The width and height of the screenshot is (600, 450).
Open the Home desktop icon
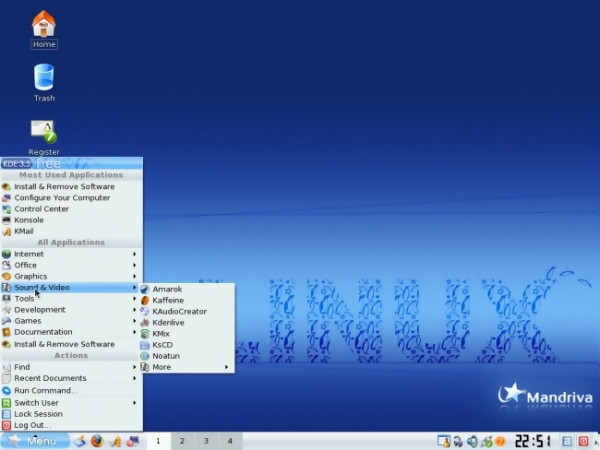pyautogui.click(x=44, y=25)
